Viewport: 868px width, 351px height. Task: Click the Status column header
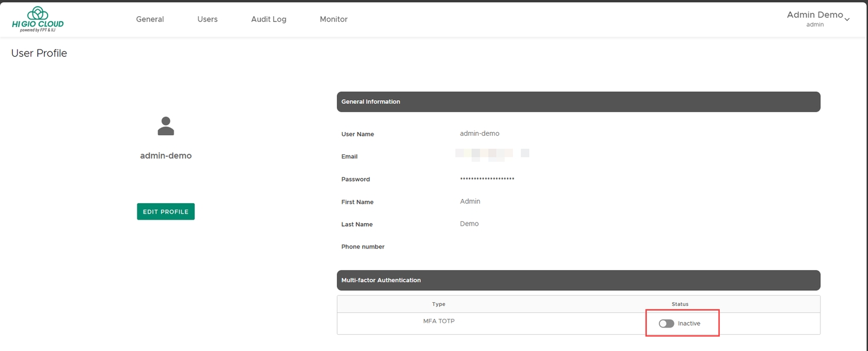(x=680, y=304)
